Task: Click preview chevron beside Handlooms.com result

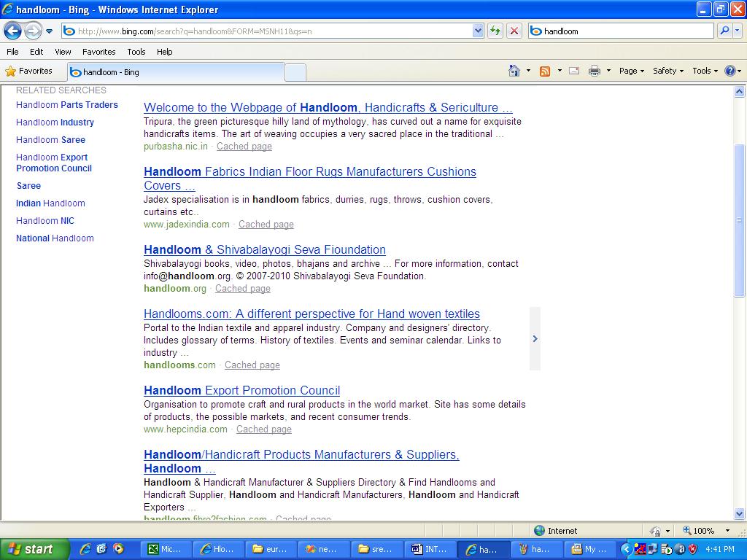Action: pyautogui.click(x=535, y=339)
